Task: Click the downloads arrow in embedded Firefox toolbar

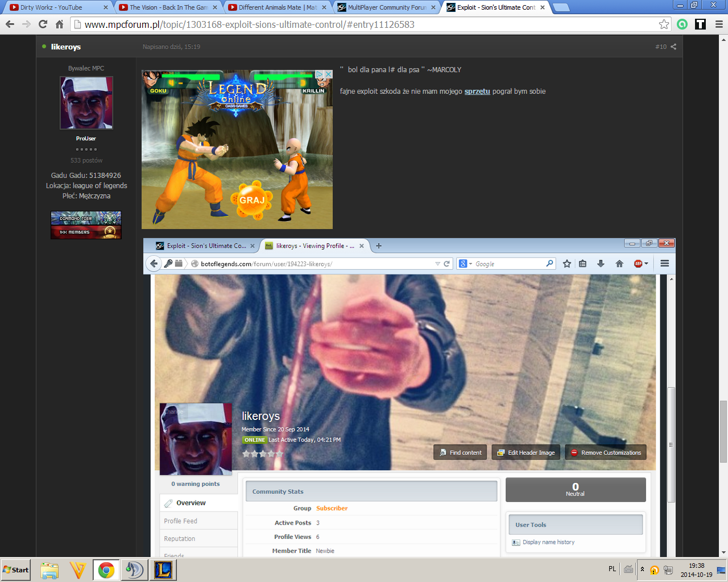Action: coord(601,263)
